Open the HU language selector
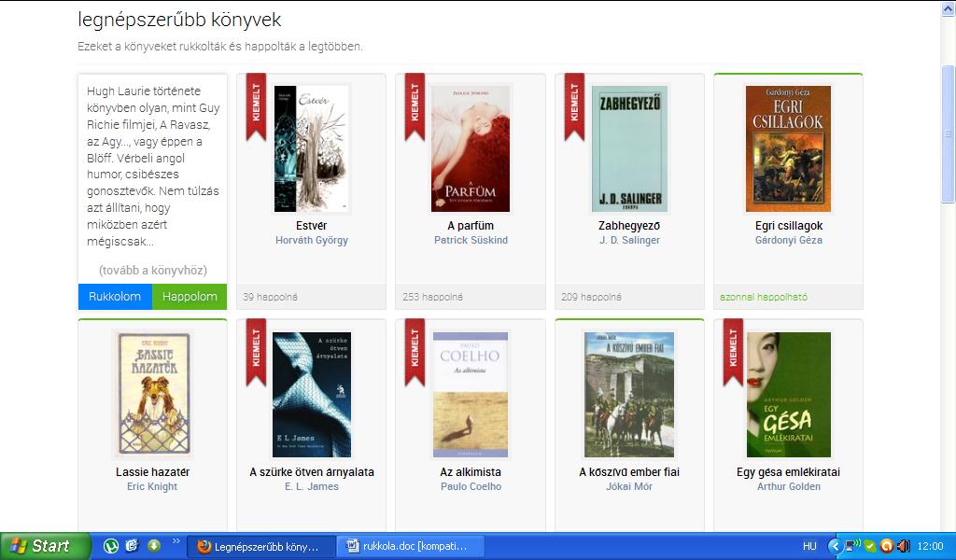This screenshot has height=560, width=956. (809, 546)
